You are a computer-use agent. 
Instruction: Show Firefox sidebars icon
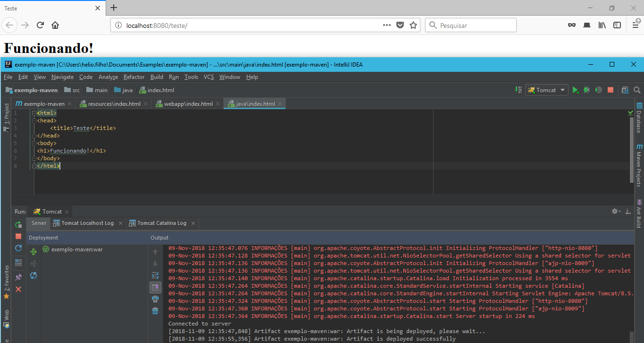click(x=617, y=25)
